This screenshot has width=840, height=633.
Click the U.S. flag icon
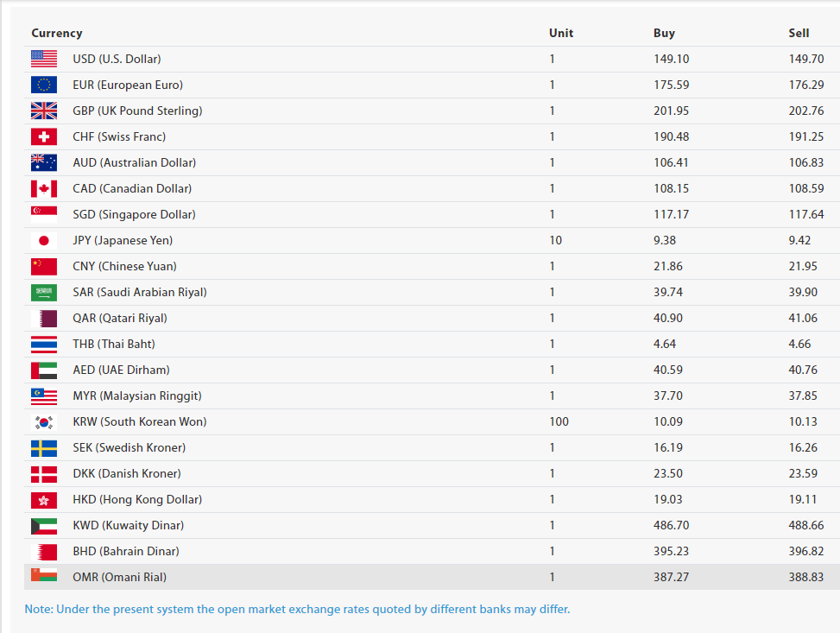point(44,59)
